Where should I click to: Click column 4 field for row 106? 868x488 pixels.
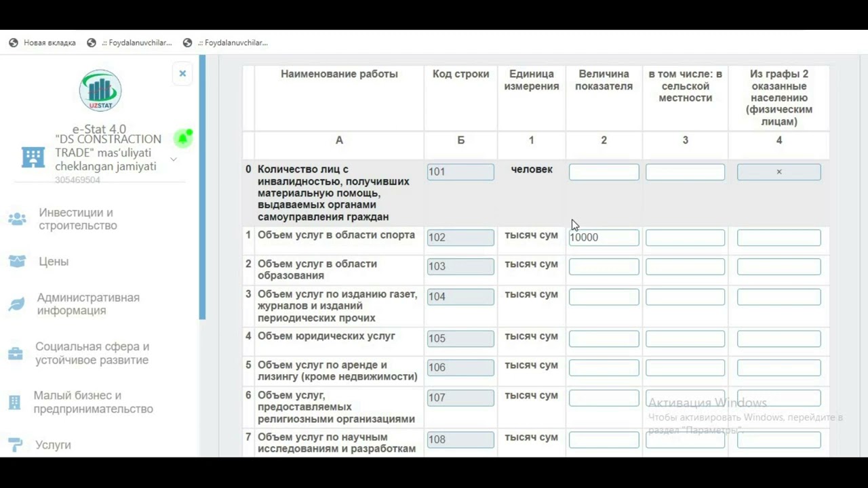[778, 367]
